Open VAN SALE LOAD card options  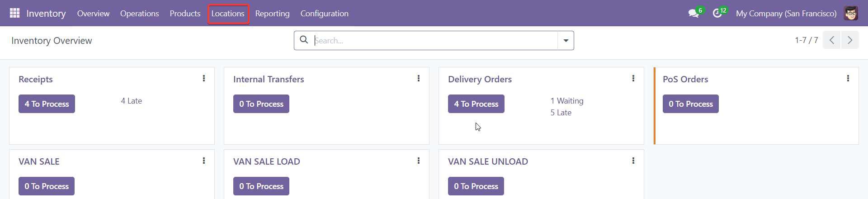point(419,161)
